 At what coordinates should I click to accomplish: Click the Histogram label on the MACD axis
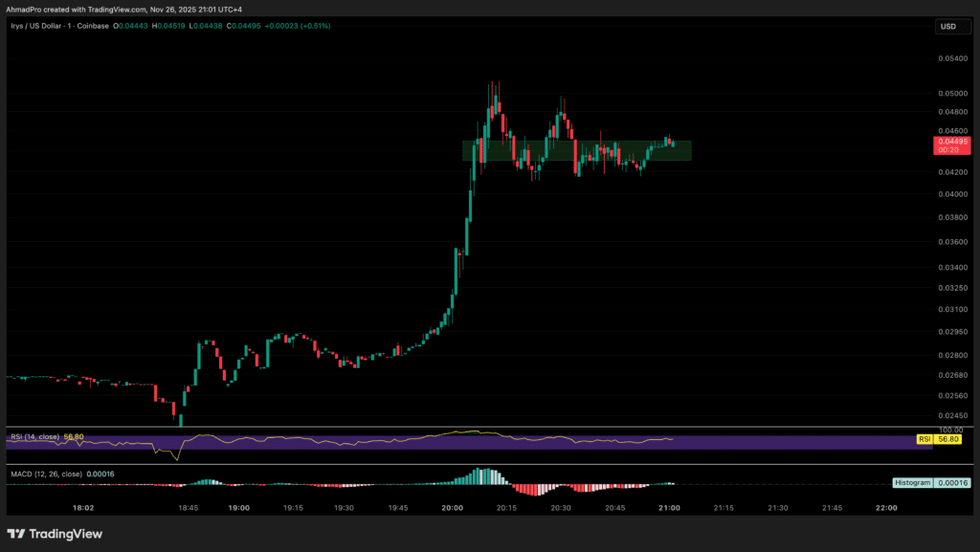click(x=911, y=483)
